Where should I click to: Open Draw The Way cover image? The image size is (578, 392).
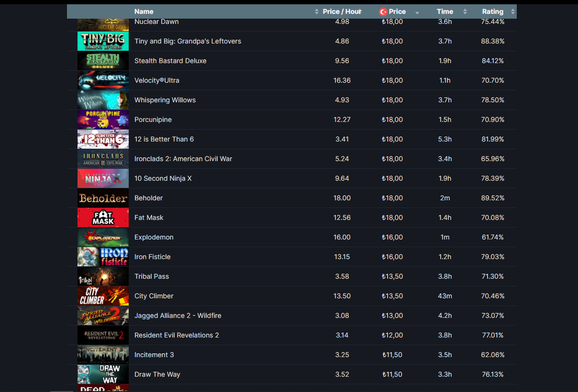103,374
